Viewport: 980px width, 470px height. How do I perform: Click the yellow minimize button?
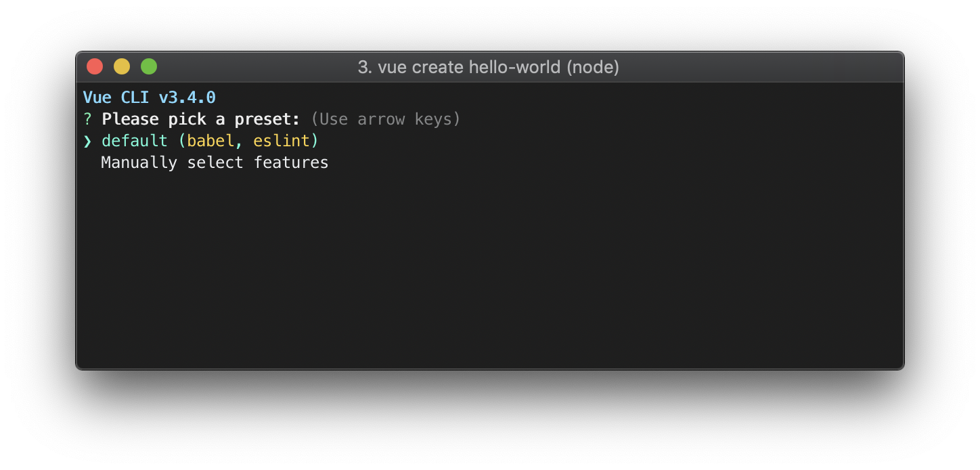point(122,66)
